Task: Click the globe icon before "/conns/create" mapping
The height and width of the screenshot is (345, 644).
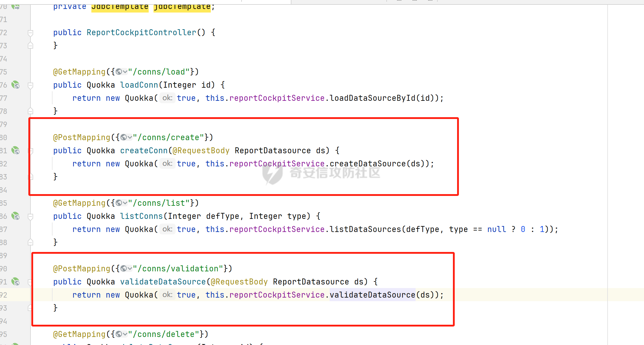Action: [124, 137]
